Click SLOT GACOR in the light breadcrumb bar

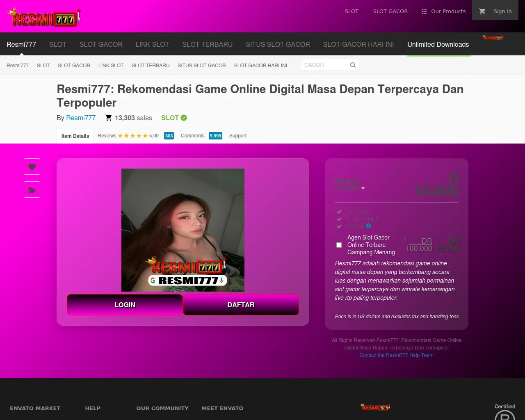point(74,65)
